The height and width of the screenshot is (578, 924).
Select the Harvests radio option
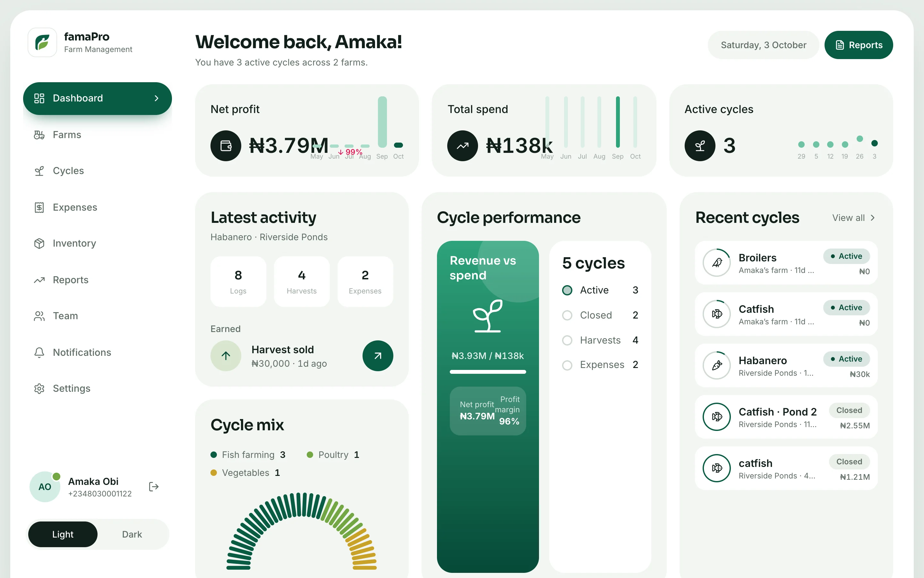[567, 340]
